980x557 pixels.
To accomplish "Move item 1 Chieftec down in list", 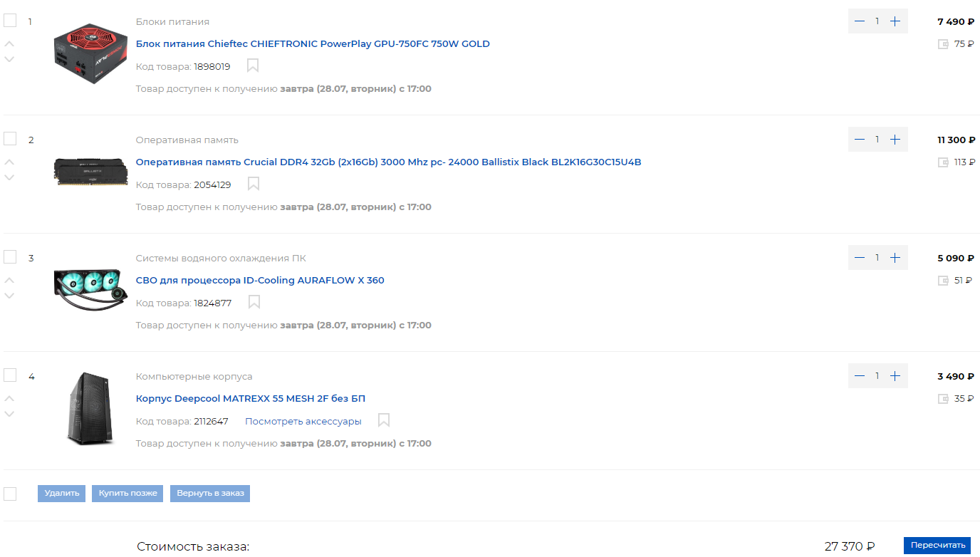I will (x=9, y=59).
